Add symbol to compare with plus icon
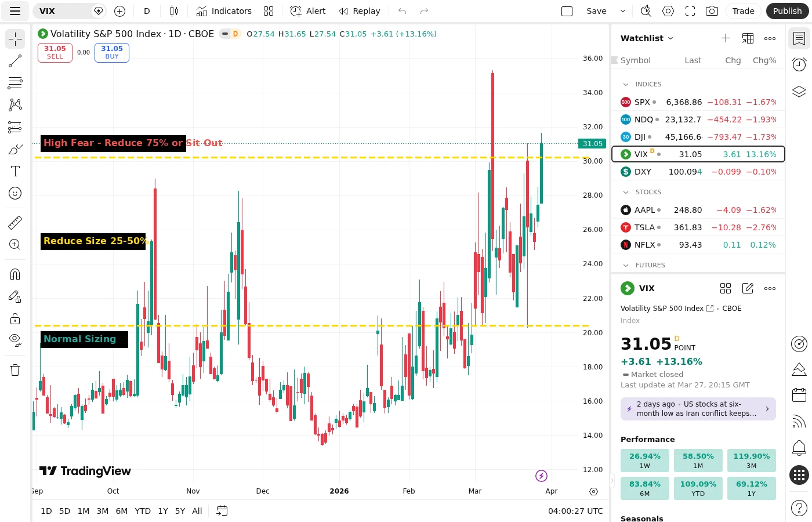Image resolution: width=812 pixels, height=522 pixels. [x=119, y=11]
